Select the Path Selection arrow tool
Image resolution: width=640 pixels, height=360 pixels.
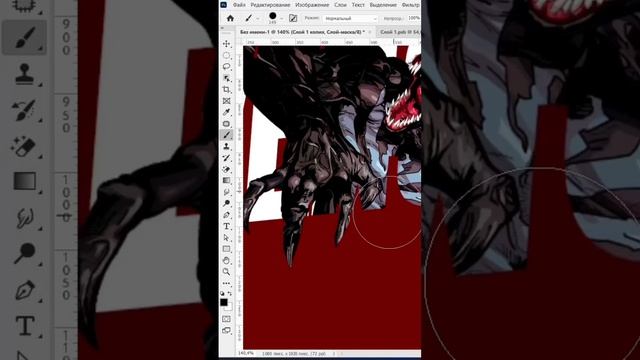[227, 238]
